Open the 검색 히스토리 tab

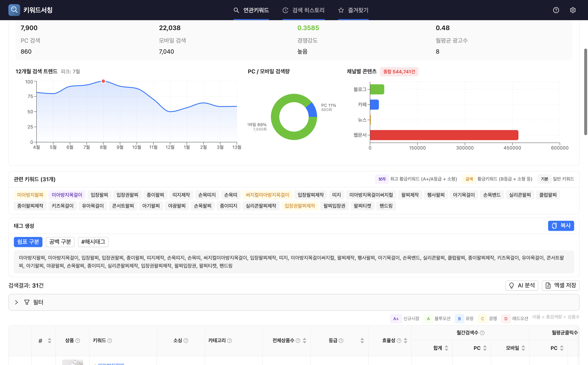[303, 10]
